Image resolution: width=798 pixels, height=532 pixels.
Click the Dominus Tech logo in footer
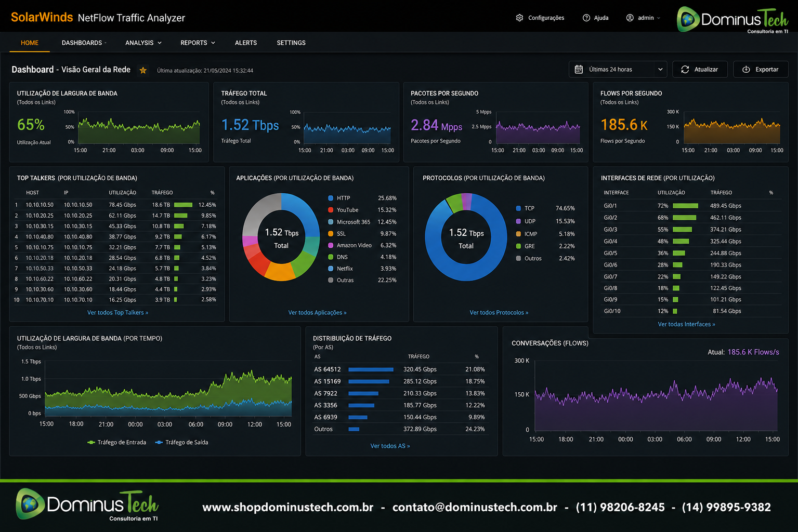(87, 504)
